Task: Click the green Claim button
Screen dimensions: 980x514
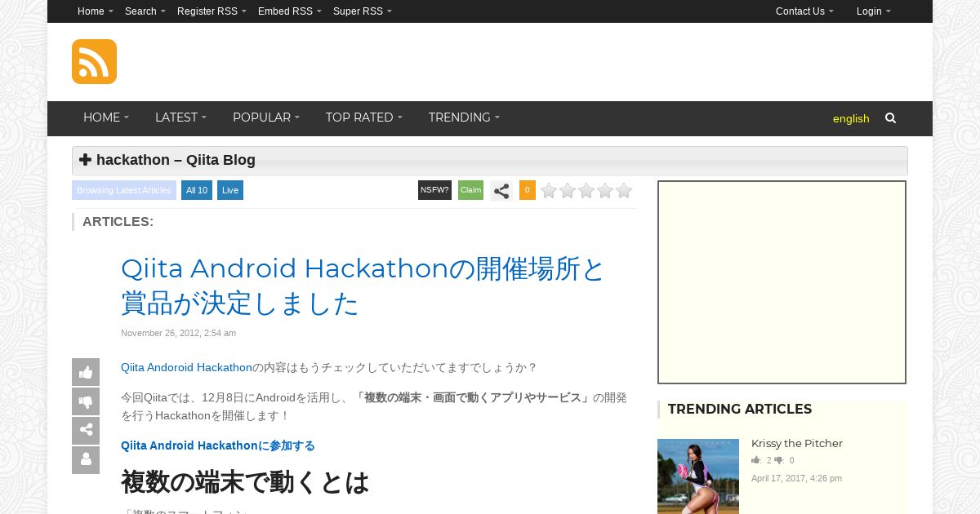Action: (x=471, y=190)
